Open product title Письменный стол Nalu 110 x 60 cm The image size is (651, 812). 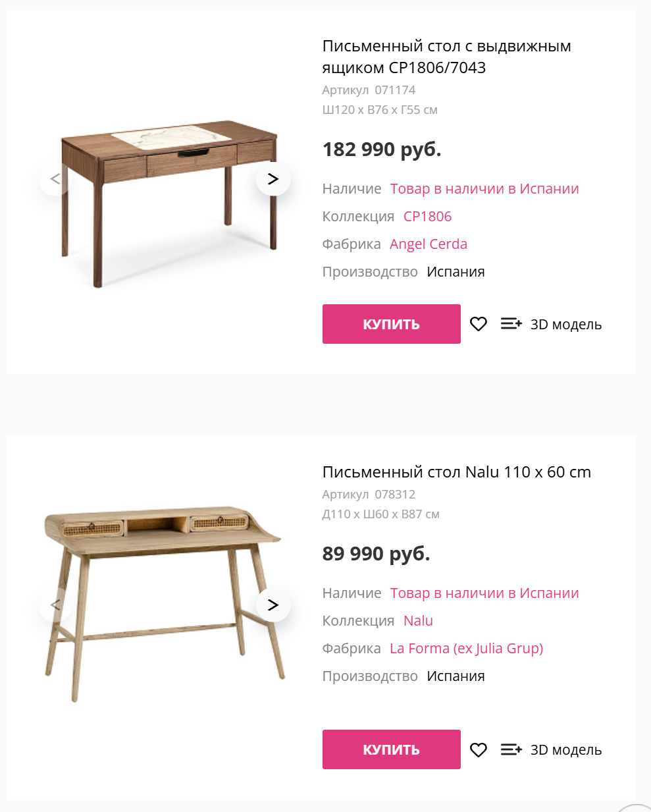tap(457, 472)
